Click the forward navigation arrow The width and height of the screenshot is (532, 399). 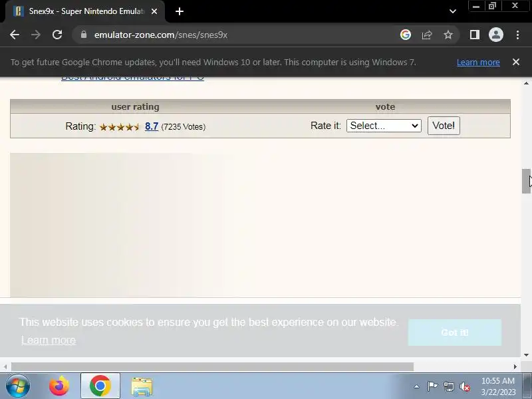point(36,35)
